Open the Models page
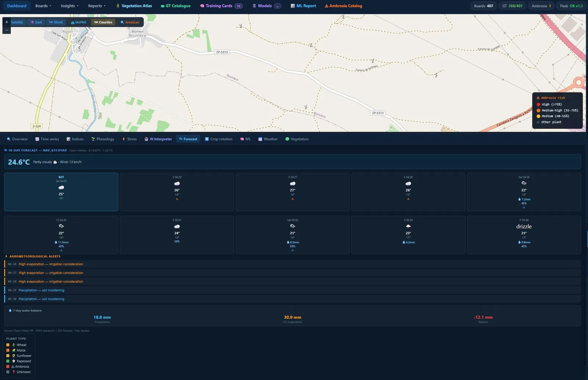 pyautogui.click(x=267, y=6)
